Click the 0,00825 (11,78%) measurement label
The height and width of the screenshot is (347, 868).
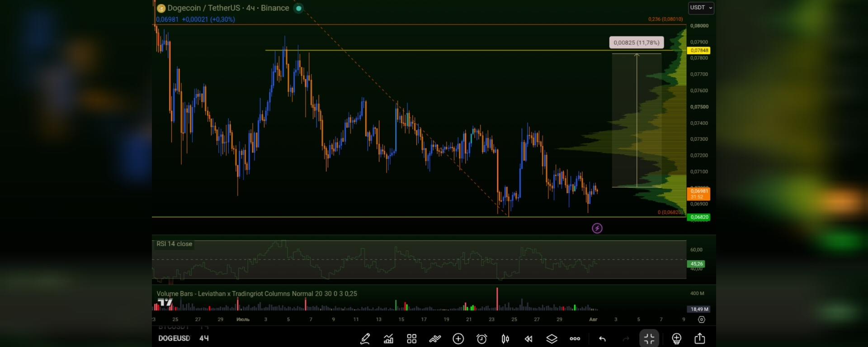coord(637,43)
